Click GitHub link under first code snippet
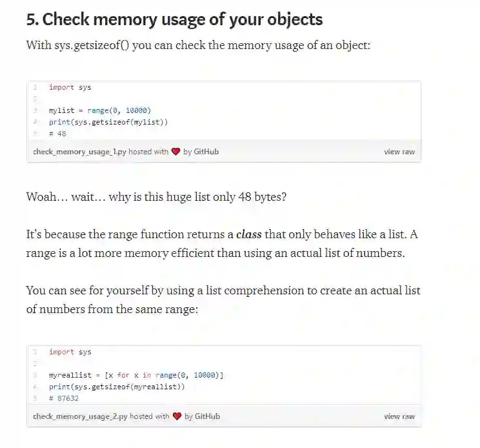This screenshot has width=480, height=448. pyautogui.click(x=206, y=152)
